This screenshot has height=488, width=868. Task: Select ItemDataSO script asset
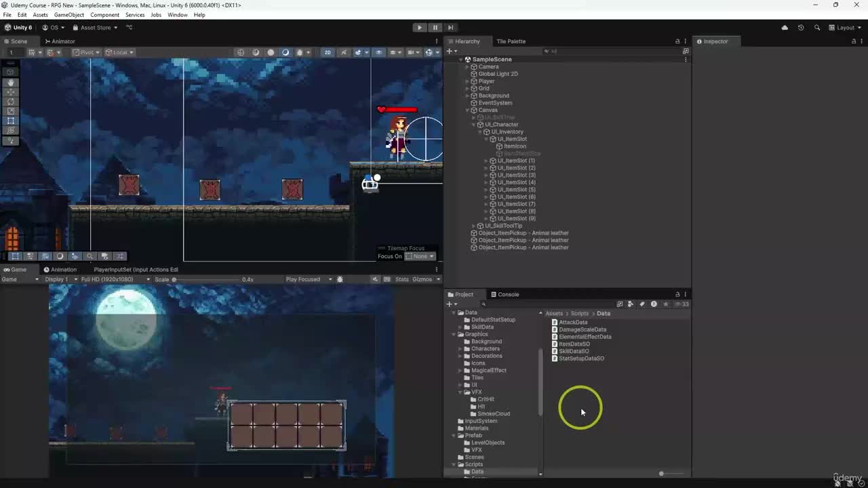(570, 344)
